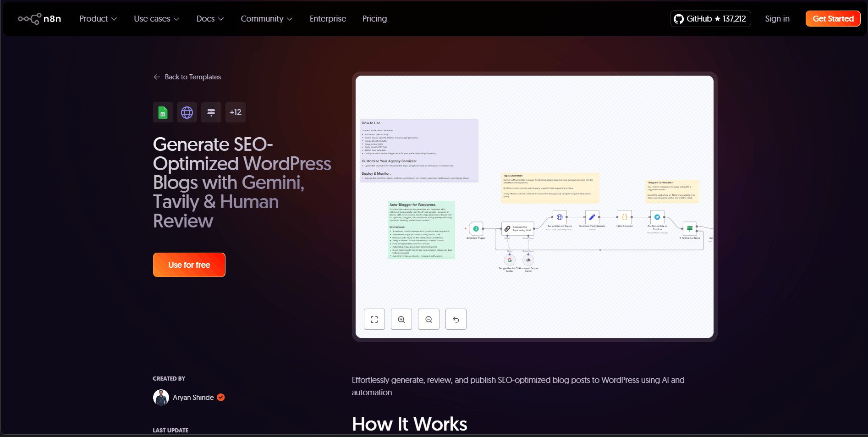Open the Docs dropdown menu
This screenshot has width=868, height=437.
(x=210, y=19)
